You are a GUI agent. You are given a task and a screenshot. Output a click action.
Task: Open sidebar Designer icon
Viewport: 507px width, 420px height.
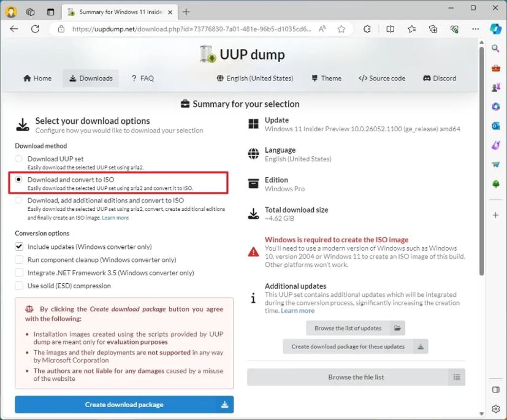tap(496, 145)
